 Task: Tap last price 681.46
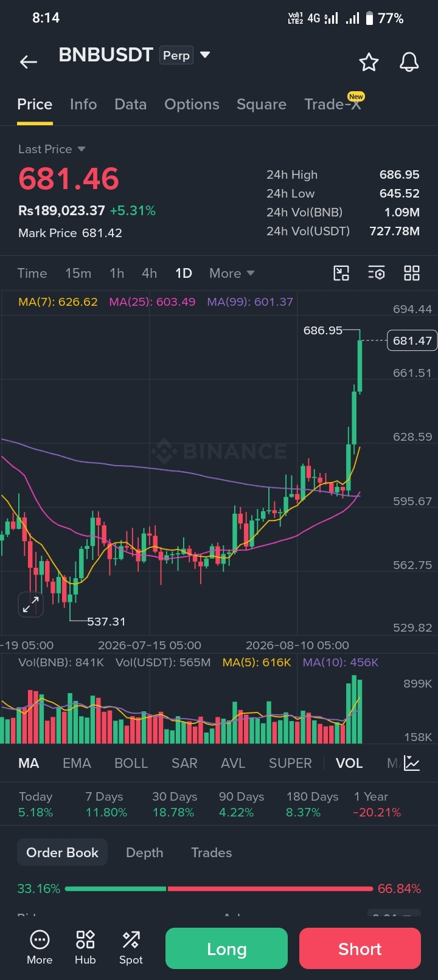point(69,179)
